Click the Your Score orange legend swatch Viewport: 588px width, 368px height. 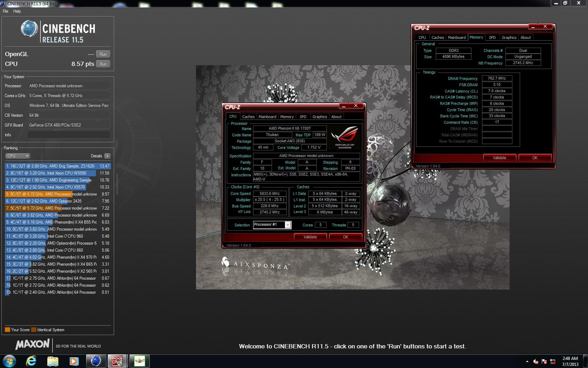click(7, 330)
